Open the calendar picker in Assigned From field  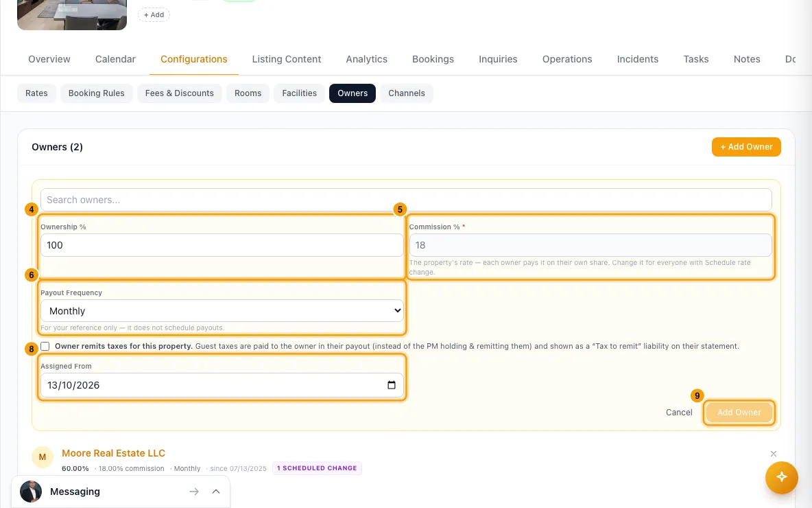pyautogui.click(x=392, y=385)
